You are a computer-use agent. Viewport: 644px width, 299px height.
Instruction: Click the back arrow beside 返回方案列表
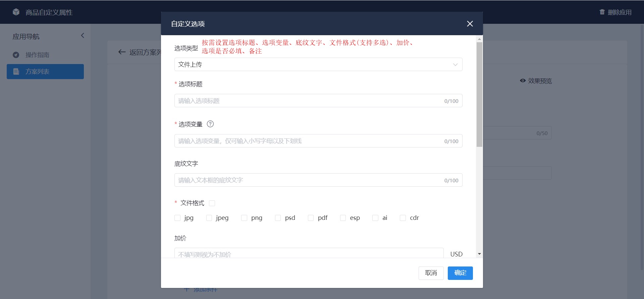coord(122,52)
